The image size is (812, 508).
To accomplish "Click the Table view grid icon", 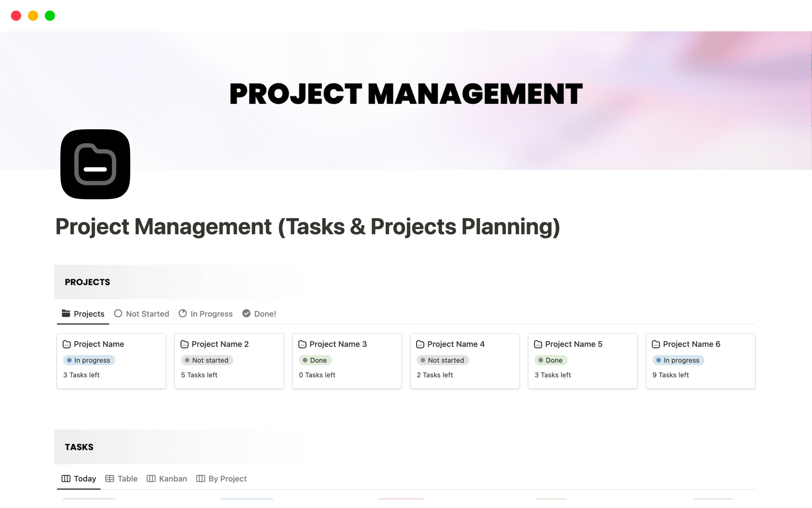I will coord(110,478).
